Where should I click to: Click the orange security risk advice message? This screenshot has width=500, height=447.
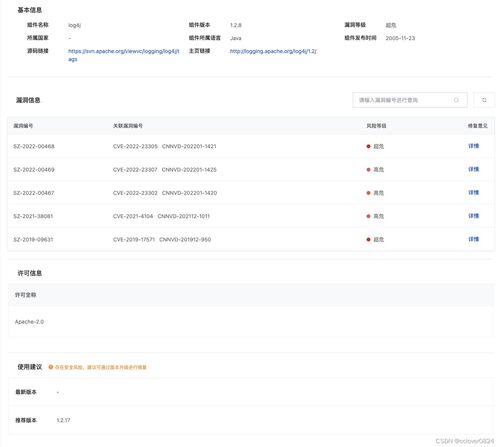[101, 367]
